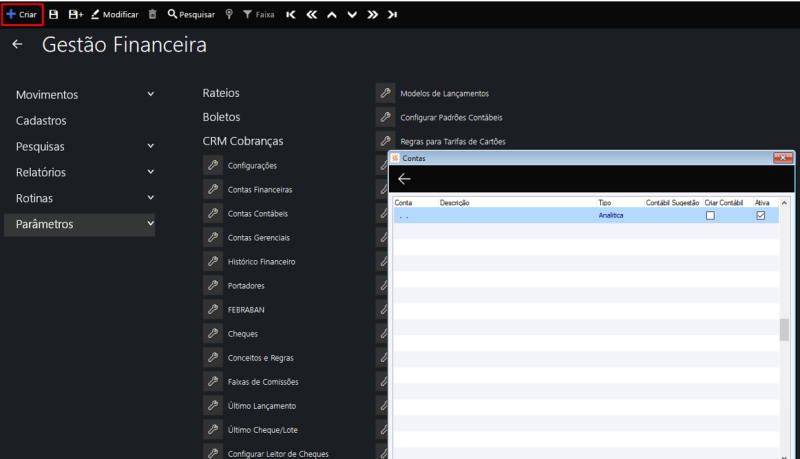800x459 pixels.
Task: Click wrench icon beside Faixas de Comissões
Action: coord(213,381)
